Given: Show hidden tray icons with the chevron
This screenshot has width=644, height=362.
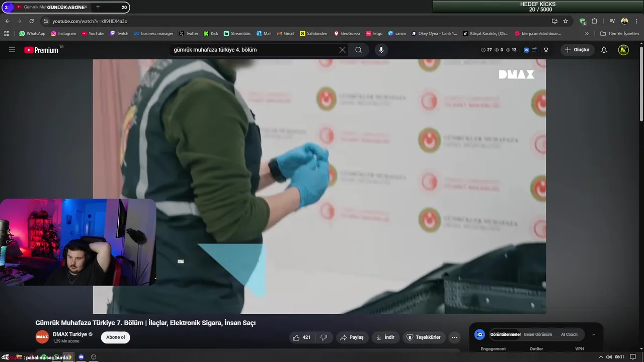Looking at the screenshot, I should click(601, 357).
